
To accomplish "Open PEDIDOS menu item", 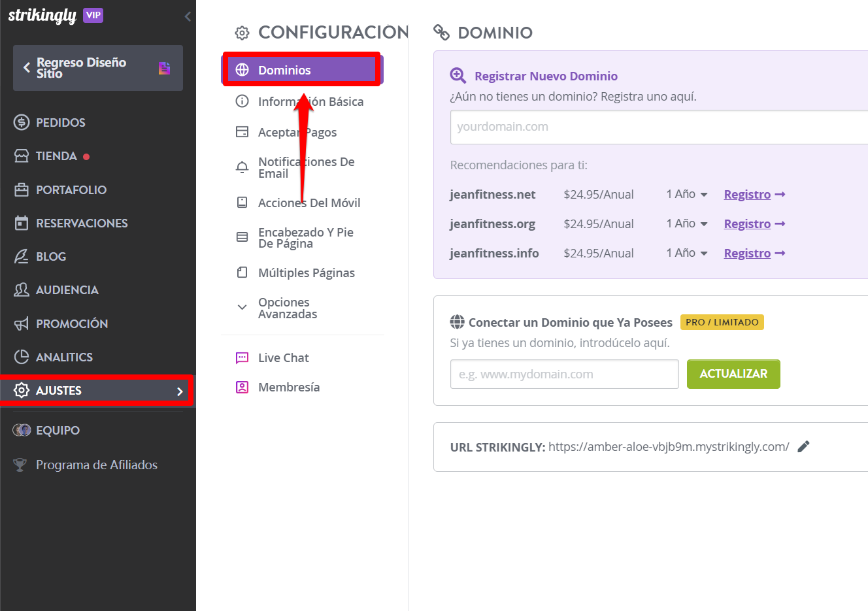I will coord(61,122).
